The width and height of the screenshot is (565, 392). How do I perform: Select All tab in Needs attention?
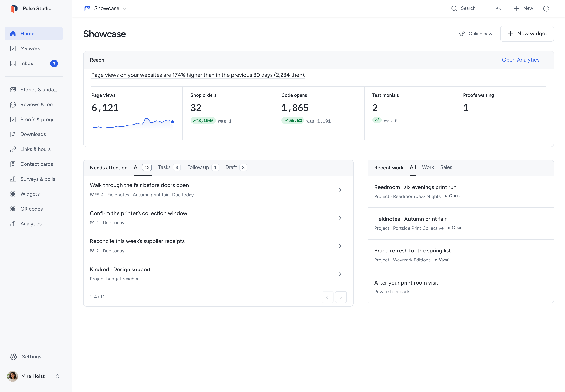point(143,168)
